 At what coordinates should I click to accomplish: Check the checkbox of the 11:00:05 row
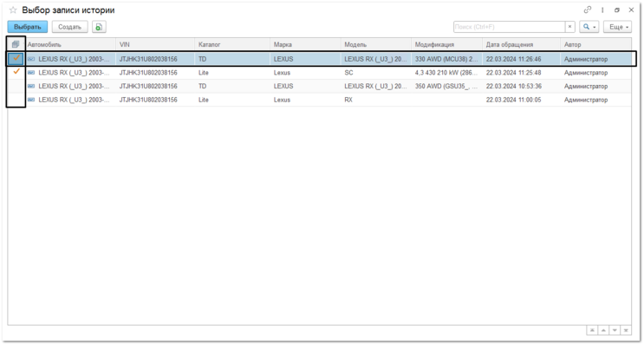(x=16, y=100)
